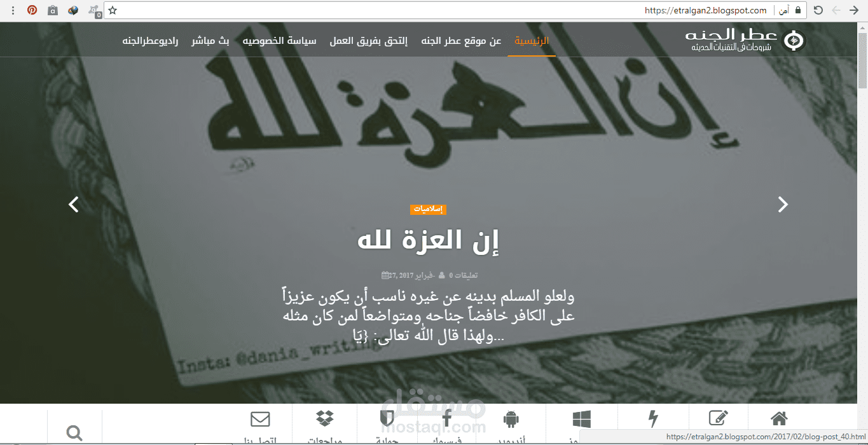868x445 pixels.
Task: Go to the home house icon
Action: click(x=779, y=418)
